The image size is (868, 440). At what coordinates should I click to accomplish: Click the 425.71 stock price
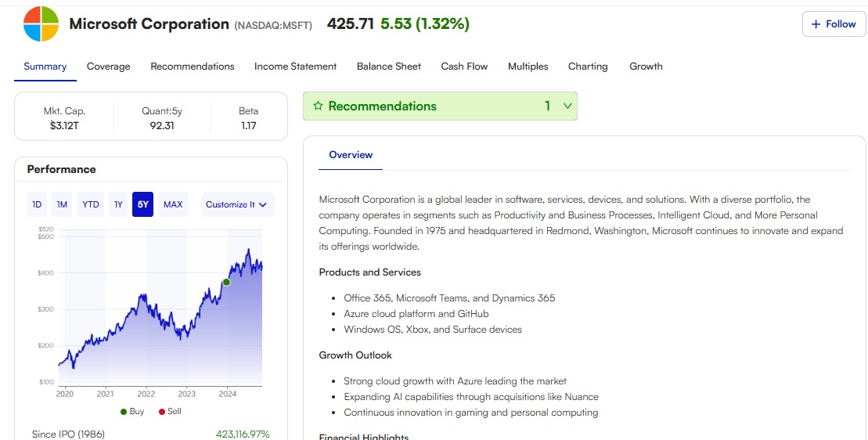click(x=351, y=23)
